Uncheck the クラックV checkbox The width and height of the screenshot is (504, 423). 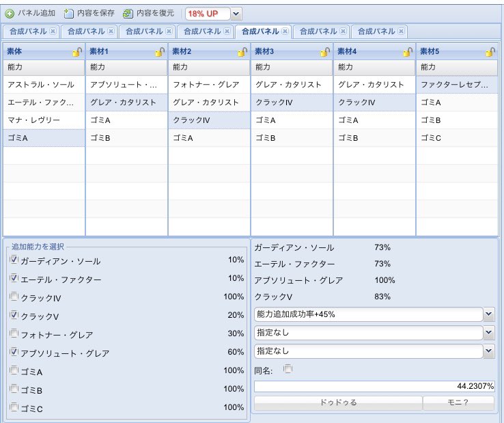(x=14, y=314)
